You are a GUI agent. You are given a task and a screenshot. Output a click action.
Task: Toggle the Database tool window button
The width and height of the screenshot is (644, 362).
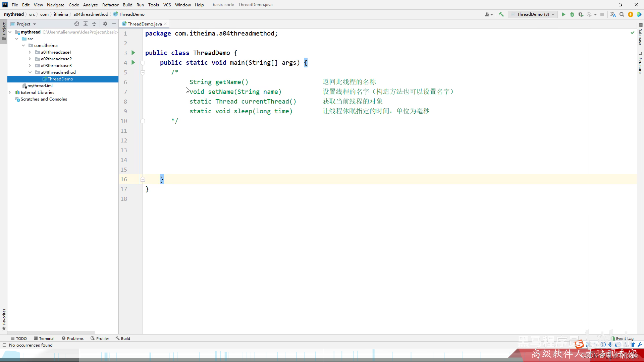pos(640,34)
